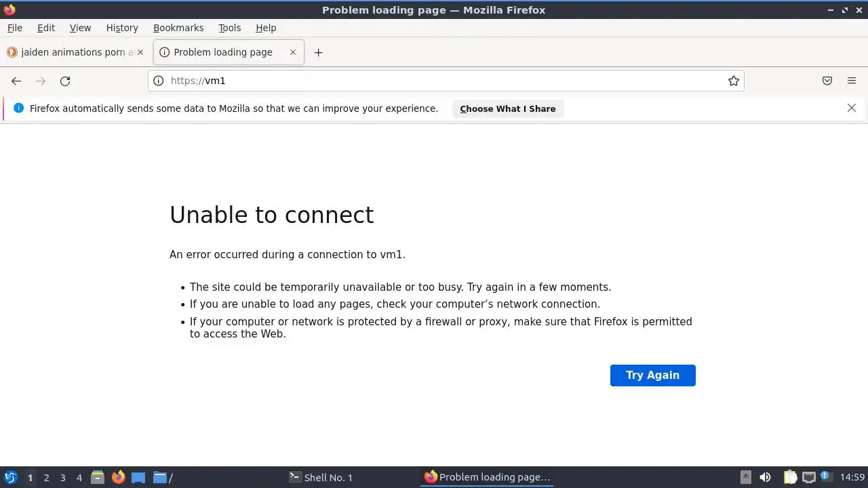Screen dimensions: 868x488
Task: Select the Problem loading page tab
Action: (x=229, y=52)
